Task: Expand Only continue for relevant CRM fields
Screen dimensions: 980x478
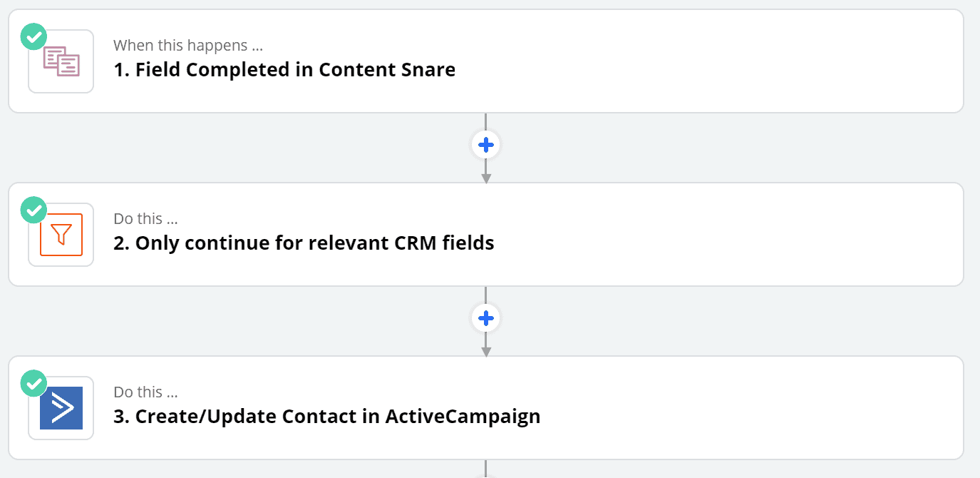Action: [x=486, y=235]
